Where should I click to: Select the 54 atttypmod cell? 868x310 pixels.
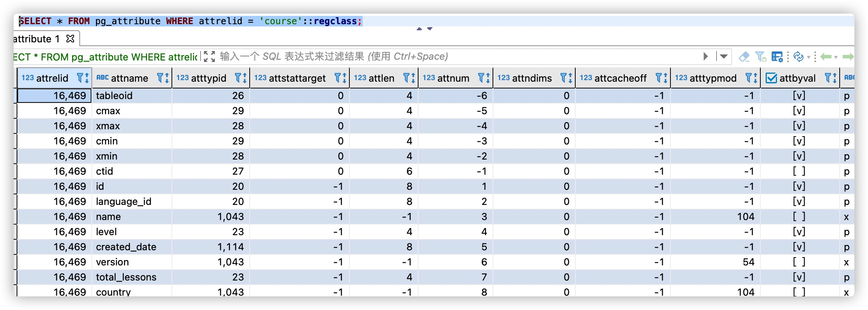[x=715, y=262]
